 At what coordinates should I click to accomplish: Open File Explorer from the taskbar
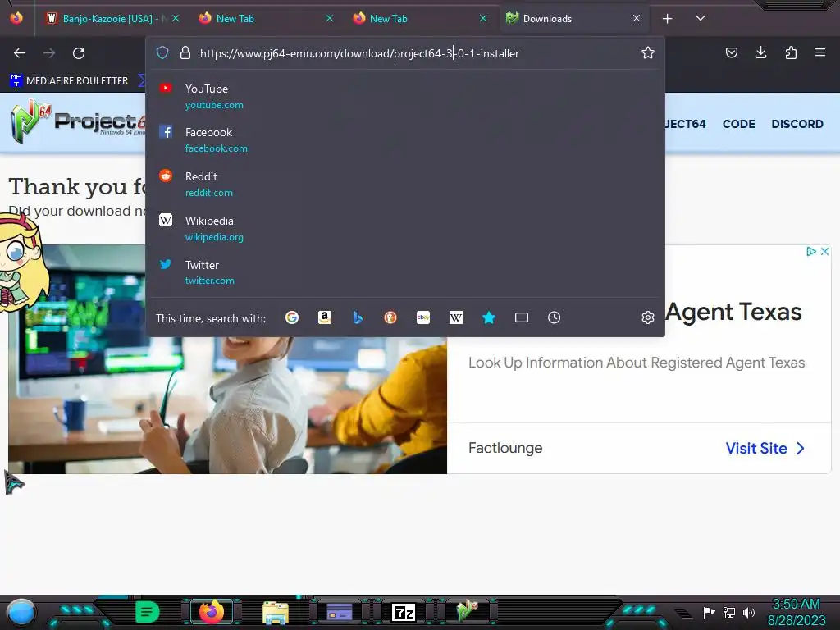[276, 612]
